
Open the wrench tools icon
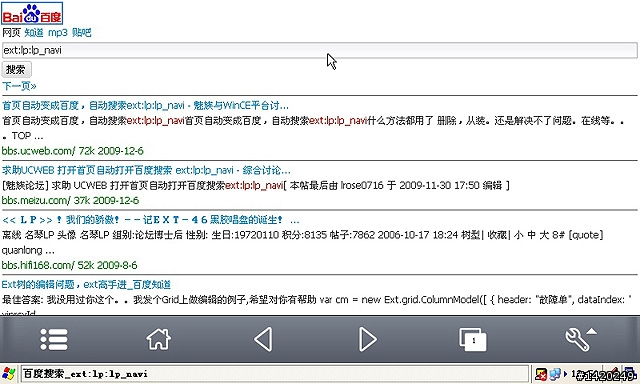[x=580, y=339]
